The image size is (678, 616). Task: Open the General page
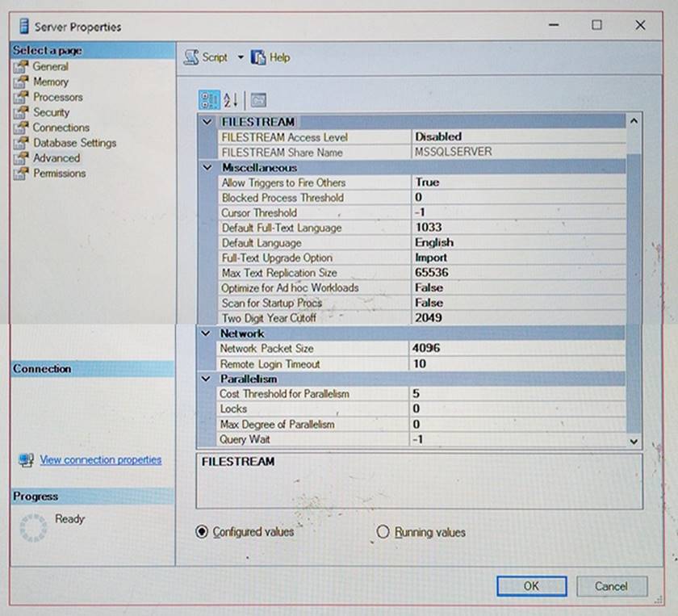51,67
